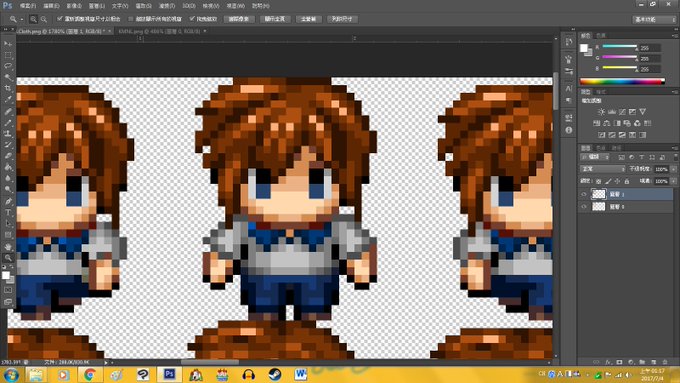
Task: Open the Edit menu
Action: pyautogui.click(x=51, y=6)
